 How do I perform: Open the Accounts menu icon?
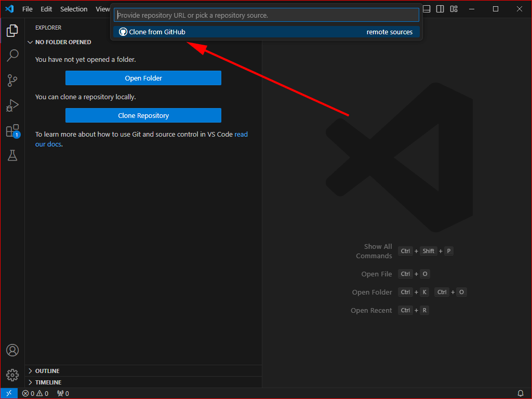click(x=12, y=350)
